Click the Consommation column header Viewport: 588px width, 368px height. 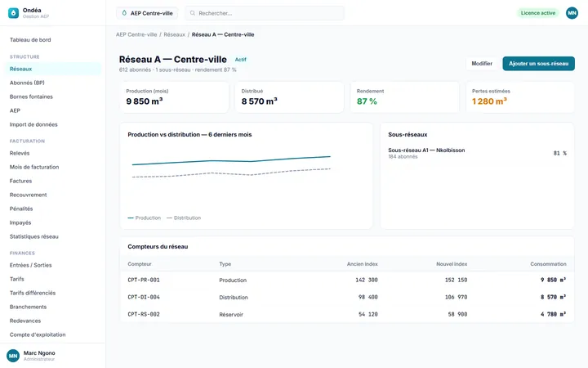pyautogui.click(x=548, y=264)
